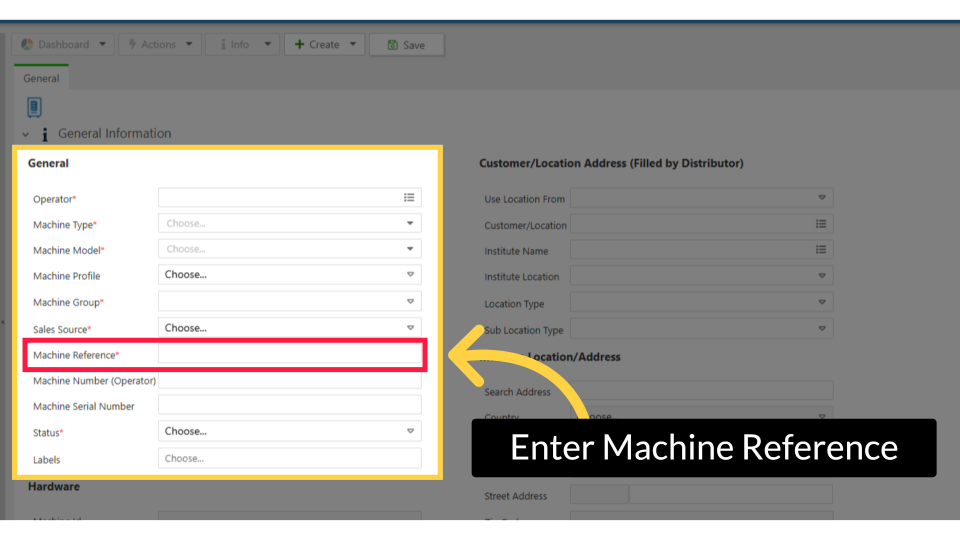Collapse the General Information section
Viewport: 960px width, 540px height.
click(26, 134)
